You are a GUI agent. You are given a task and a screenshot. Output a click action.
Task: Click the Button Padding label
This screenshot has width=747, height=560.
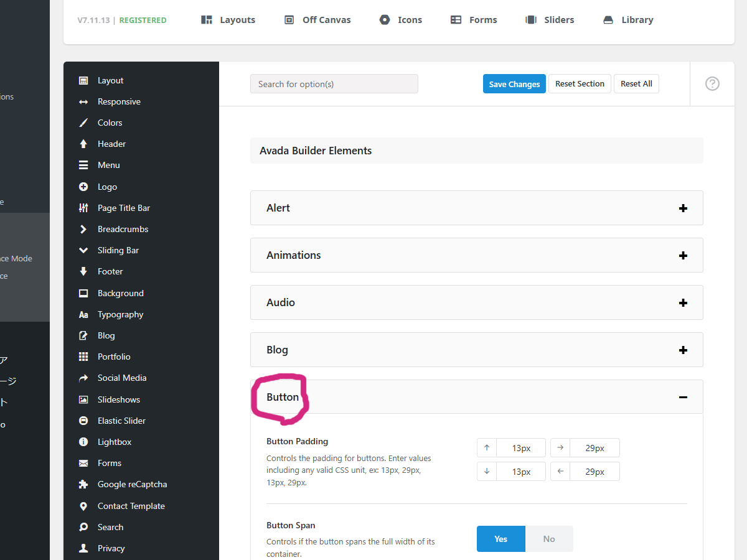(x=297, y=441)
